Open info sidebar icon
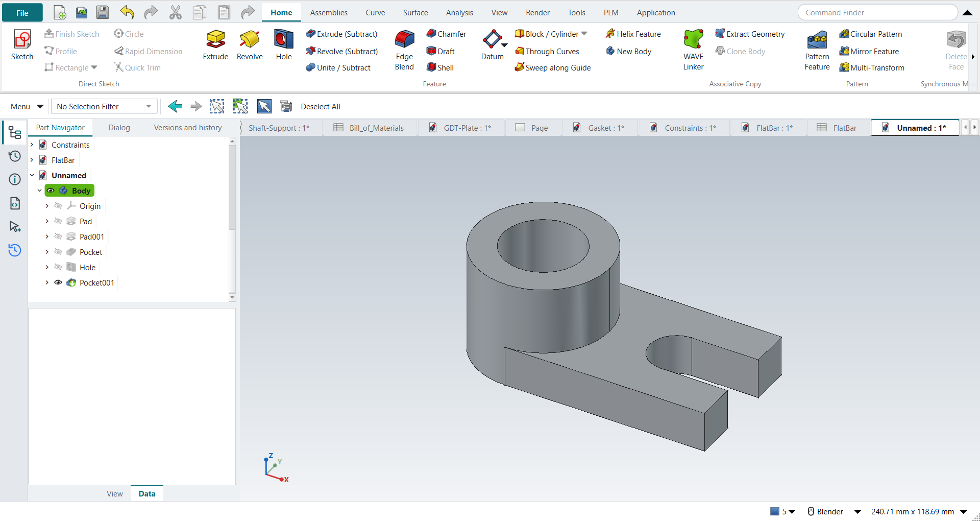Screen dimensions: 980x521 pos(15,179)
